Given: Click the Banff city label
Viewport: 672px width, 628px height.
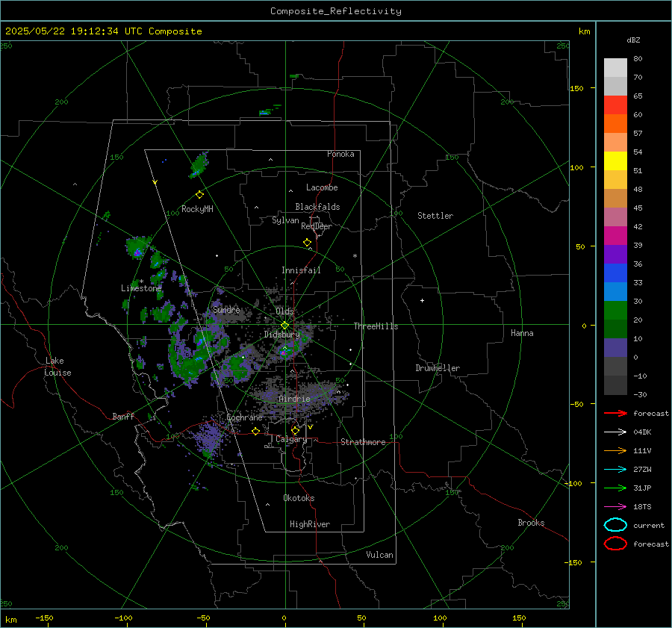Looking at the screenshot, I should click(x=123, y=416).
